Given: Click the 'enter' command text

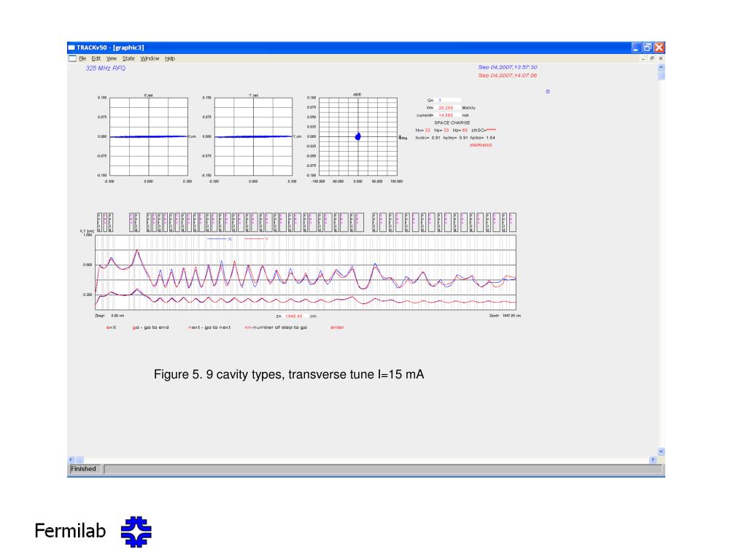Looking at the screenshot, I should click(x=337, y=327).
